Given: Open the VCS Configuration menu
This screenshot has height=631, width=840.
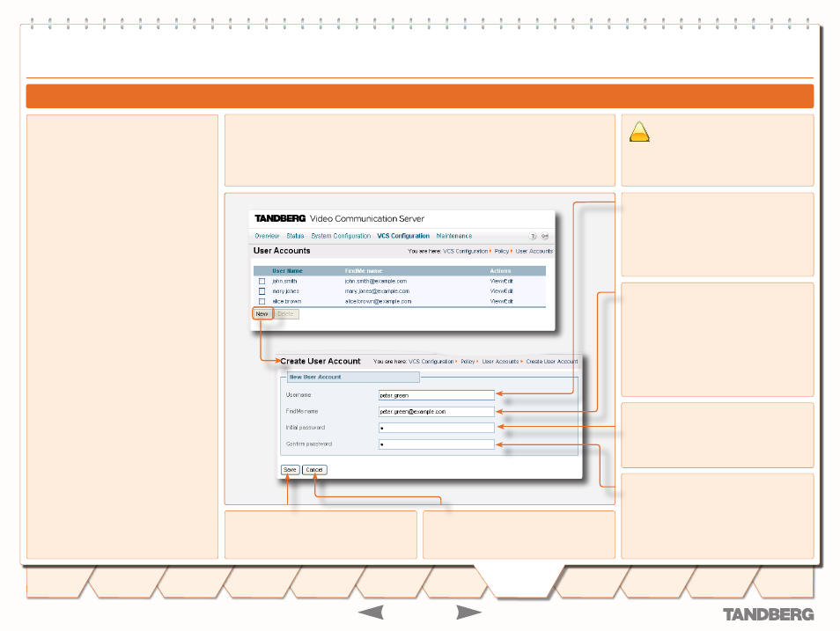Looking at the screenshot, I should pos(403,236).
